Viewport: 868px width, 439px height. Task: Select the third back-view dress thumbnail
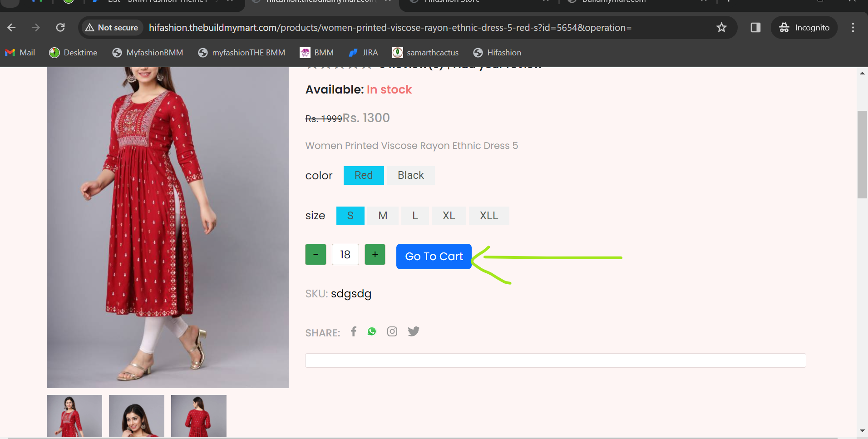pyautogui.click(x=199, y=416)
